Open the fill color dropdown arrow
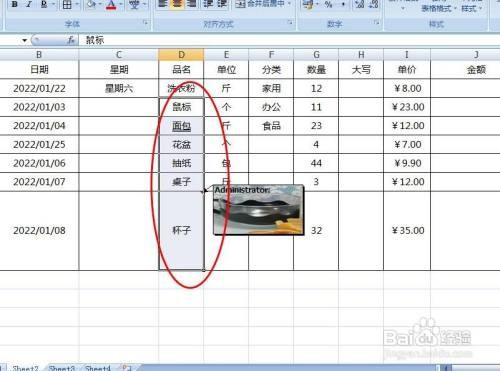The width and height of the screenshot is (500, 371). coord(100,4)
